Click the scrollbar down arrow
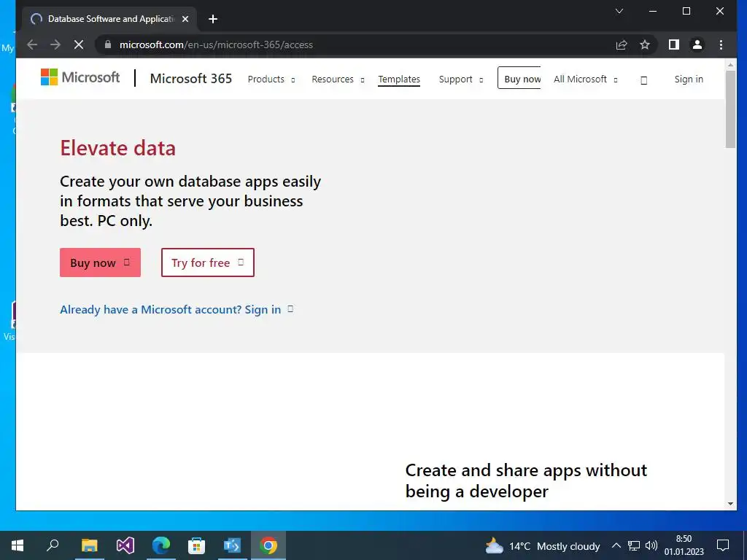 coord(730,504)
